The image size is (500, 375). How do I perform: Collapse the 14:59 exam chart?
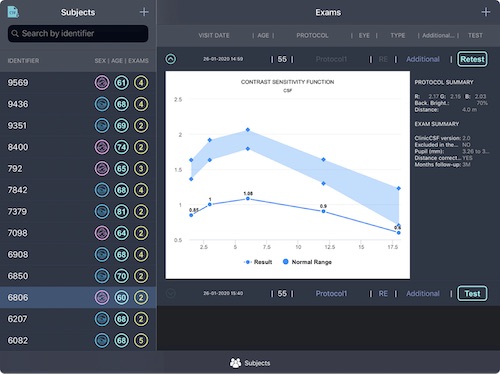[171, 59]
